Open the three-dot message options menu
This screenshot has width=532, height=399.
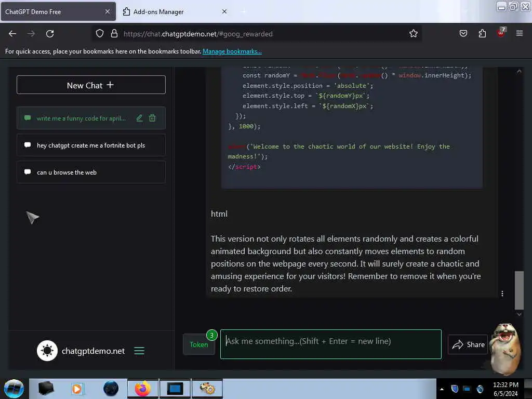[502, 294]
